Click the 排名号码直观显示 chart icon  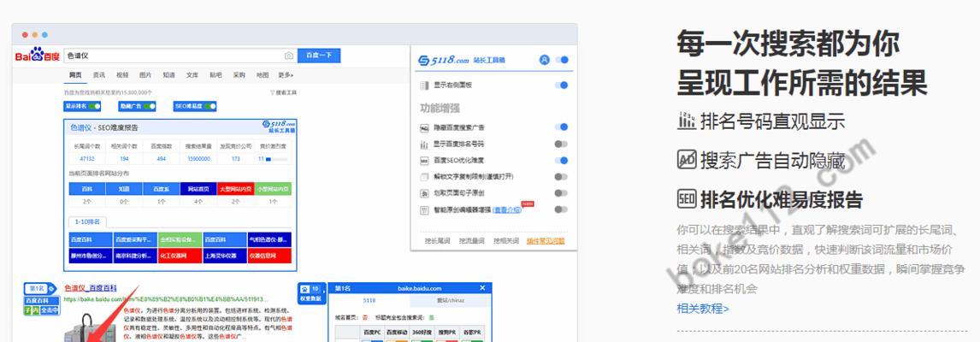click(686, 120)
